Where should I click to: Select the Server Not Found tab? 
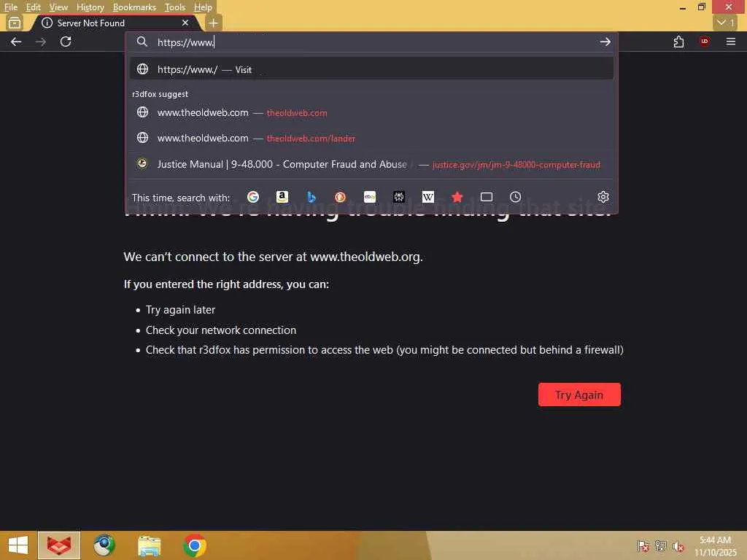click(x=115, y=23)
